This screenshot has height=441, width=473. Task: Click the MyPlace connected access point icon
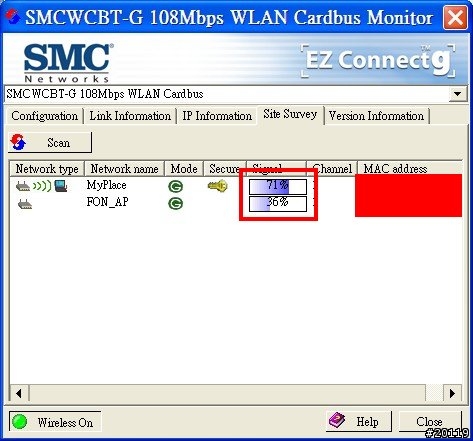point(41,186)
